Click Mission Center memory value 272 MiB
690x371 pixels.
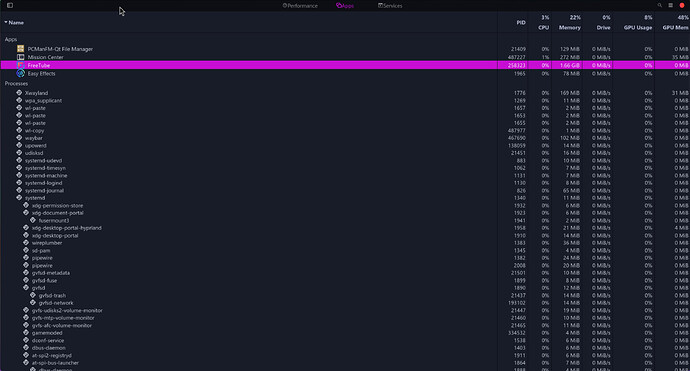coord(570,57)
